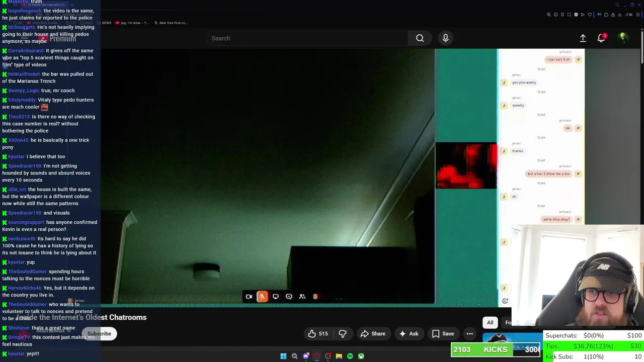This screenshot has width=644, height=362.
Task: Switch to the New York Post browser tab
Action: tap(171, 23)
